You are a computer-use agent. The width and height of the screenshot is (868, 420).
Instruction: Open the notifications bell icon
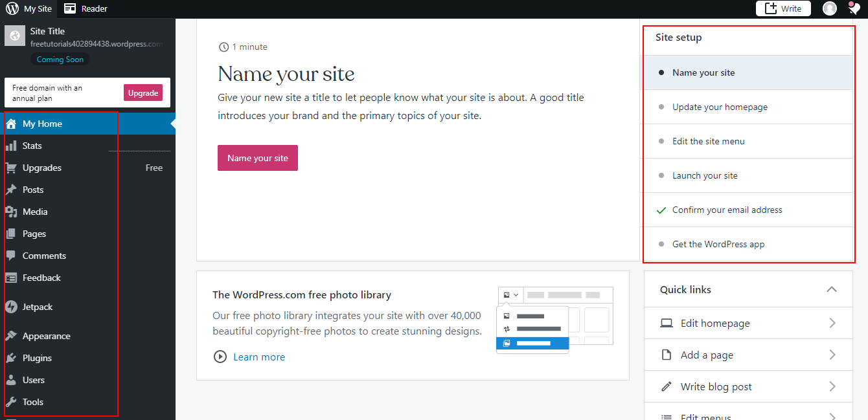pyautogui.click(x=854, y=8)
